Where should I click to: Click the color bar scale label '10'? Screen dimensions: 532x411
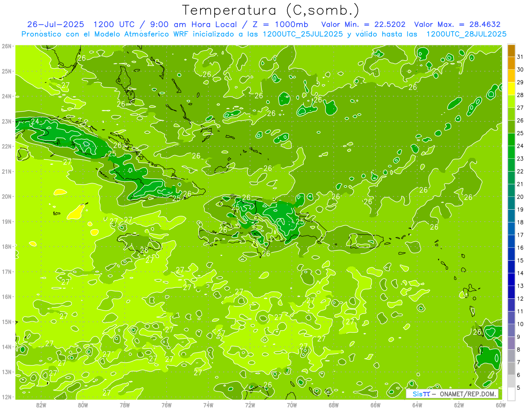520,324
